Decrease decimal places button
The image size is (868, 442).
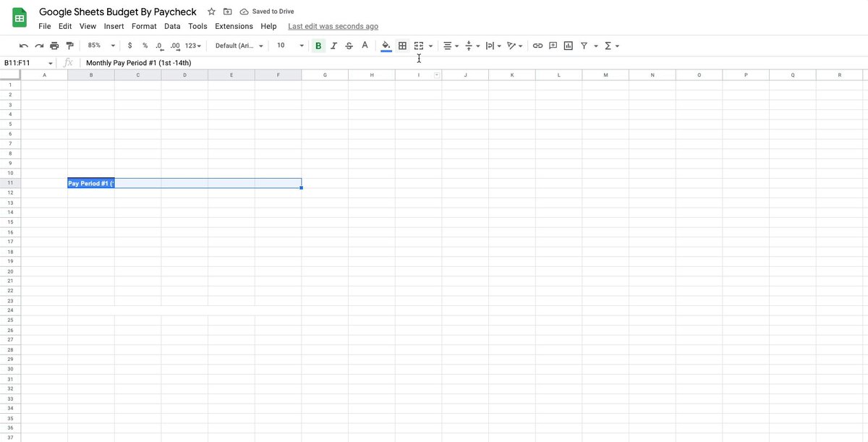pos(160,46)
